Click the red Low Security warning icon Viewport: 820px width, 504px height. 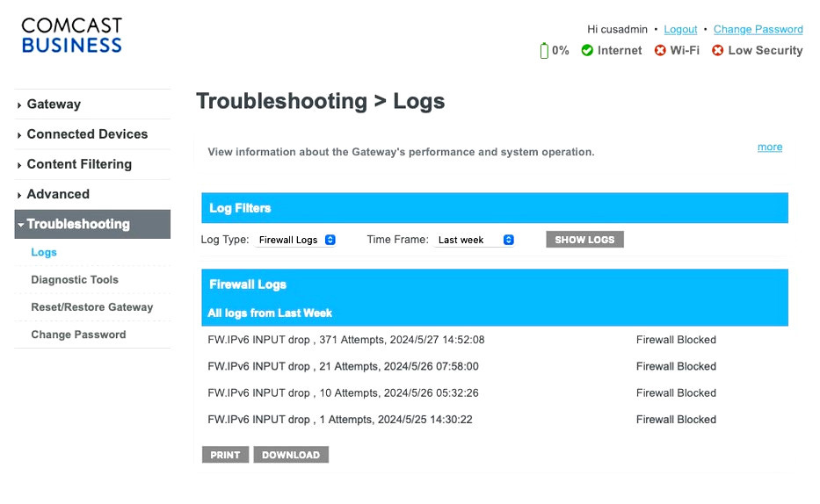pos(717,50)
